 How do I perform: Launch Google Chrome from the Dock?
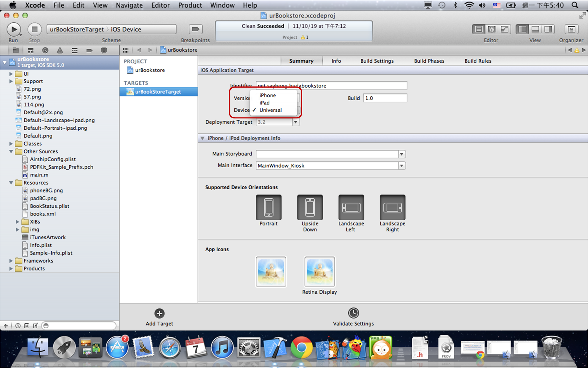coord(301,348)
